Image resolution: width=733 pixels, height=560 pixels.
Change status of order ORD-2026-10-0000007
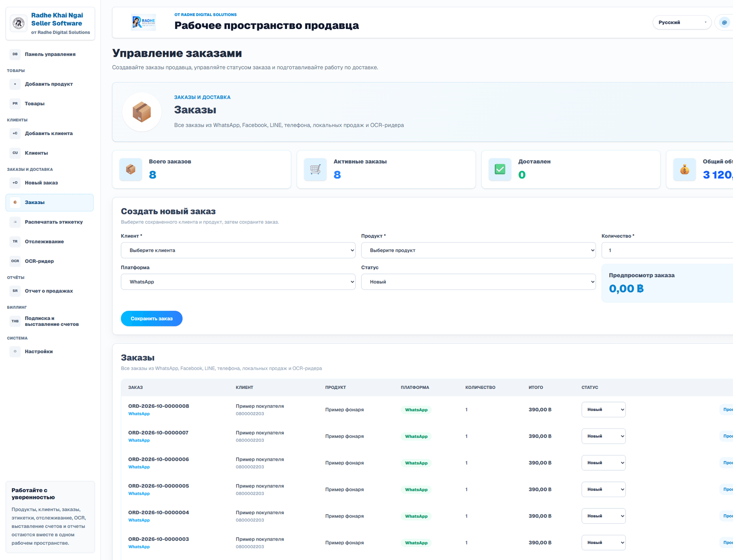pos(604,436)
